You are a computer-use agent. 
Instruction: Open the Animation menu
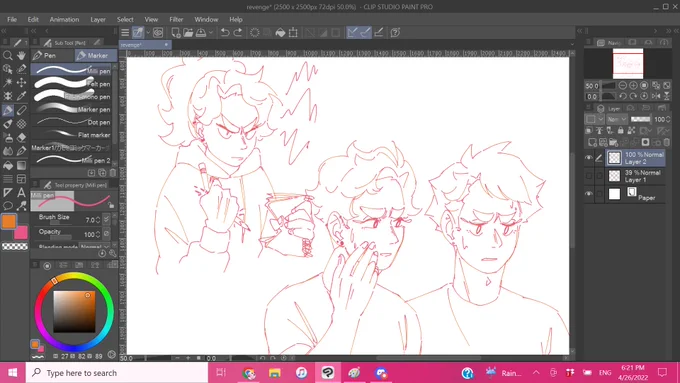click(64, 20)
